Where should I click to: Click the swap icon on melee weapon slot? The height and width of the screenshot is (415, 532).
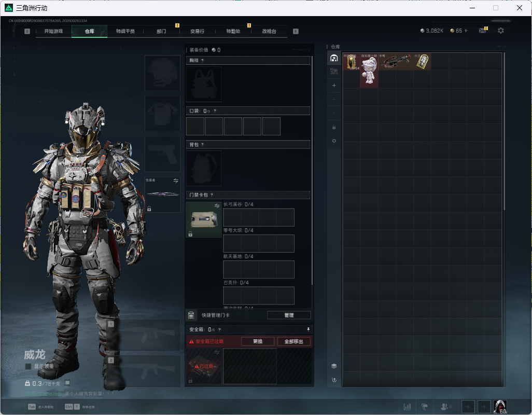pyautogui.click(x=176, y=181)
